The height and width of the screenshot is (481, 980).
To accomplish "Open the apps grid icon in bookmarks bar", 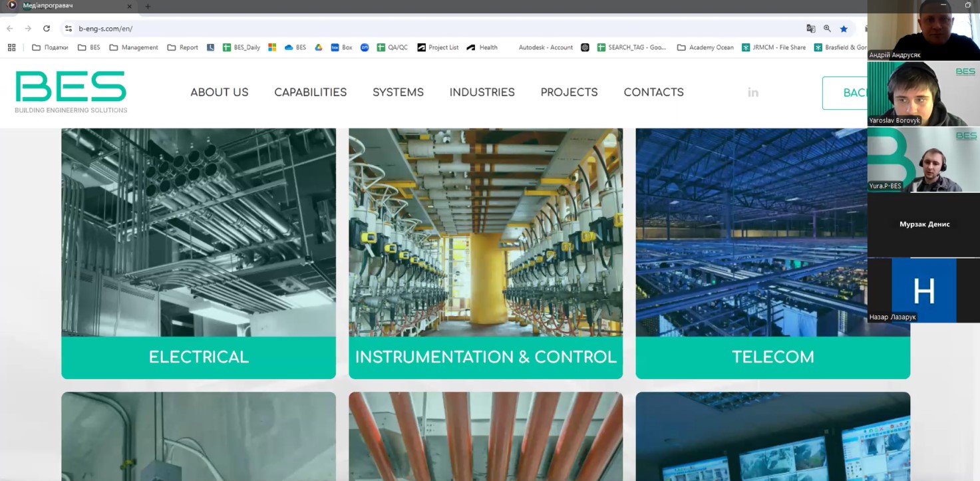I will [x=11, y=47].
